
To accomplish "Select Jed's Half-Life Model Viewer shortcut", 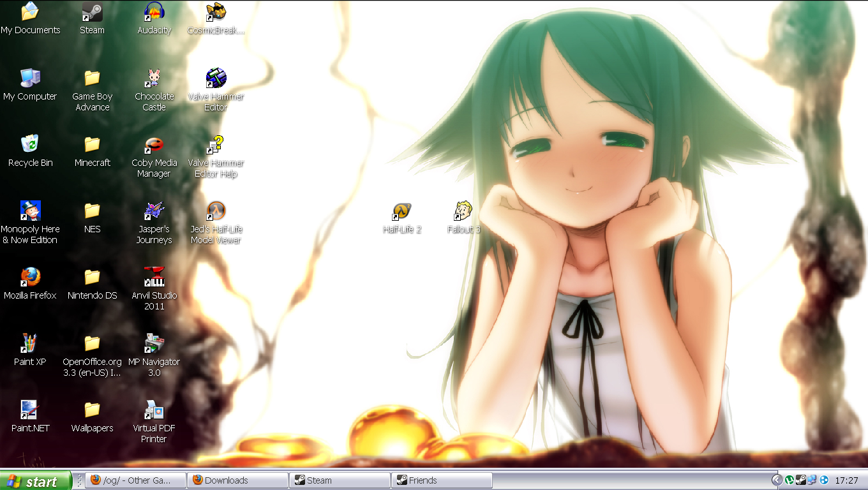I will (216, 223).
